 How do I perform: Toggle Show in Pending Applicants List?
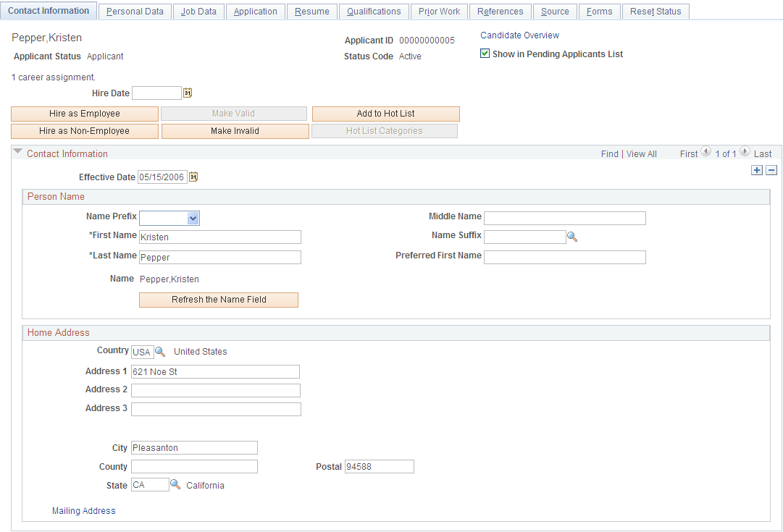(x=485, y=54)
